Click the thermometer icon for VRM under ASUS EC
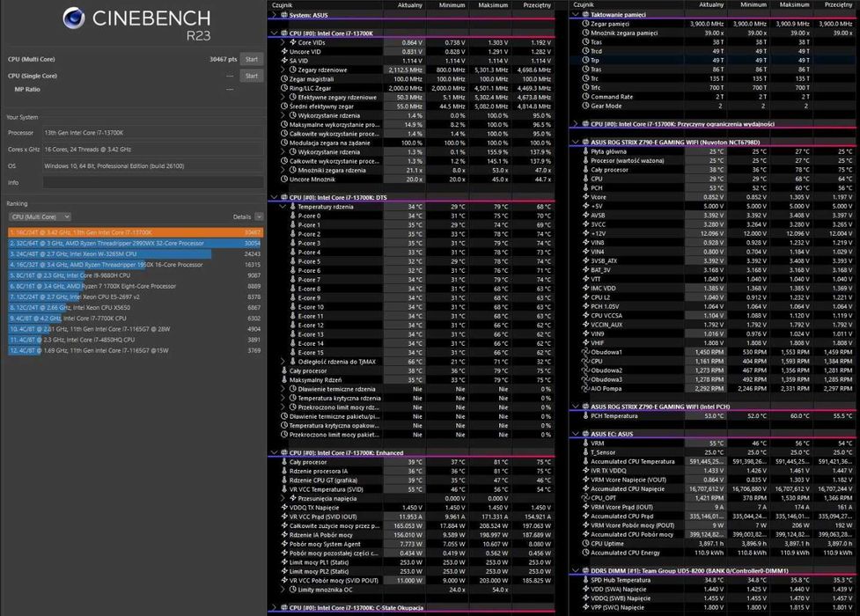Screen dimensions: 860x616 (x=585, y=444)
